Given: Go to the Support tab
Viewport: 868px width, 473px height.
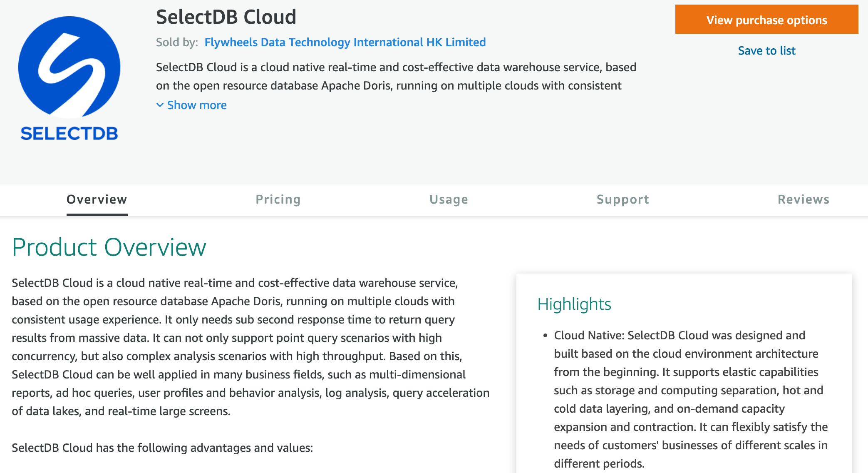Looking at the screenshot, I should click(622, 200).
